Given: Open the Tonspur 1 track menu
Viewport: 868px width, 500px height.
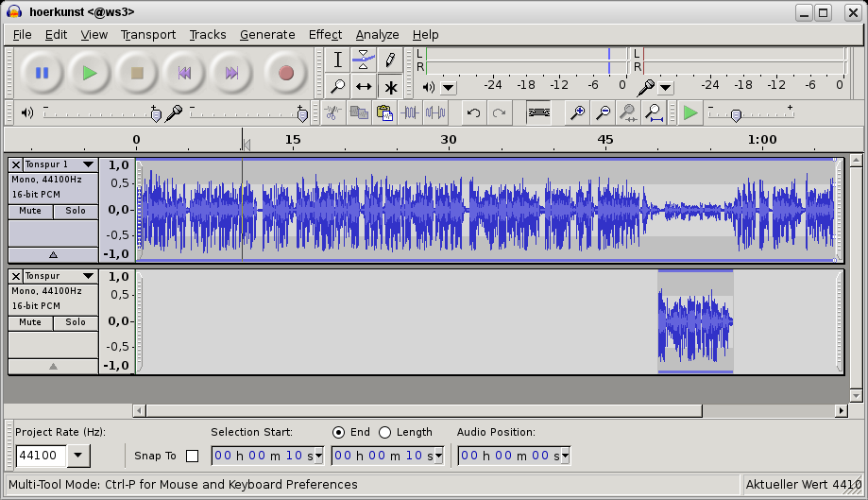Looking at the screenshot, I should 88,164.
